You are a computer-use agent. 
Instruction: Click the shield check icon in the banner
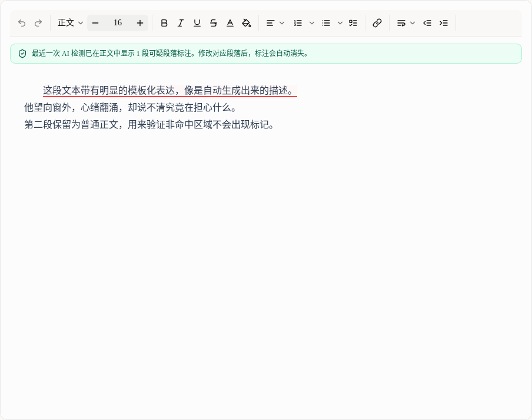(22, 53)
